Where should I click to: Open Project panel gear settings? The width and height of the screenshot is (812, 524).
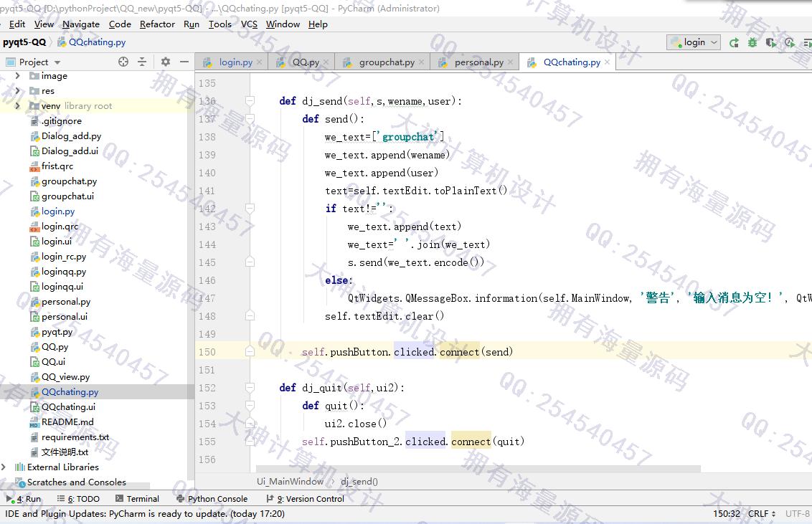click(x=166, y=62)
